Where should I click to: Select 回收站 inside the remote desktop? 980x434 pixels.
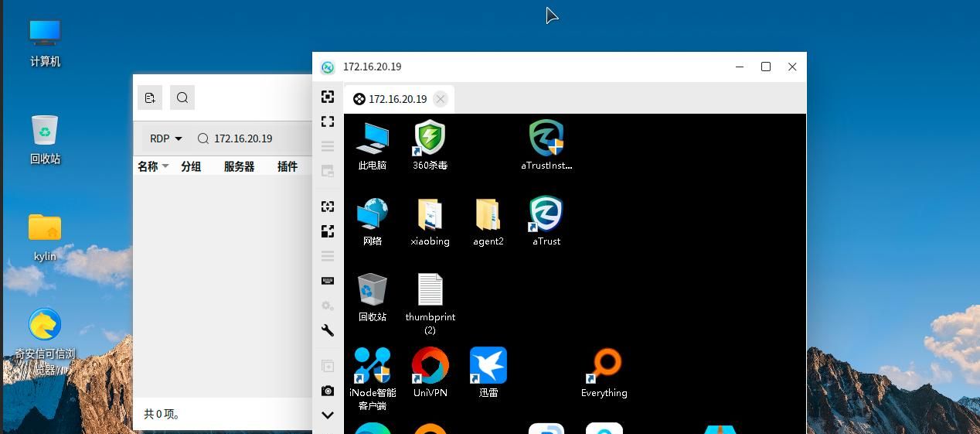coord(373,297)
